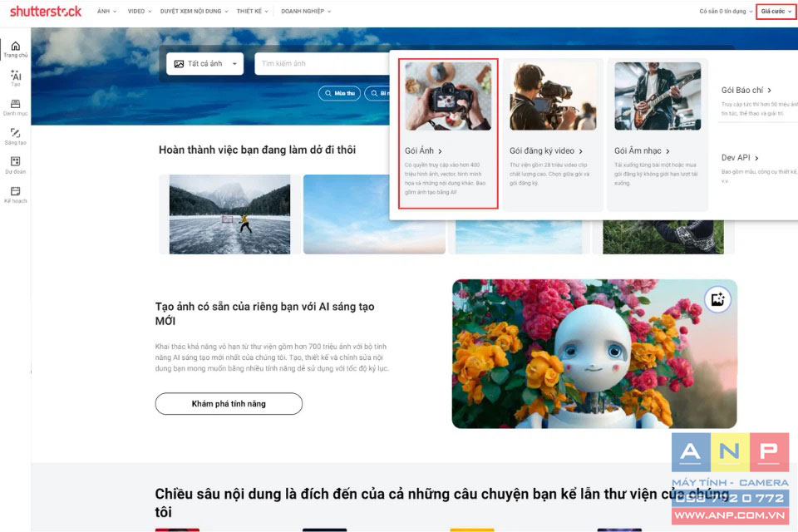Click the AI generate icon on robot image
The image size is (798, 532).
tap(717, 299)
